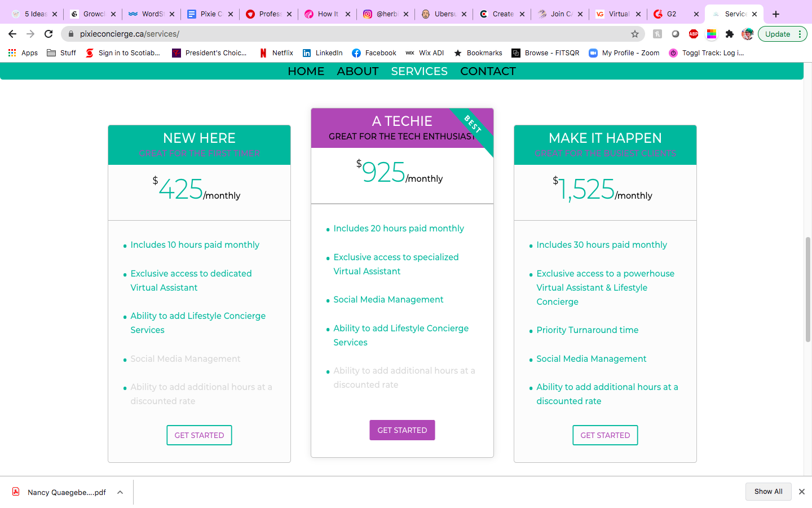812x508 pixels.
Task: Click the rainbow color grid extension
Action: point(712,34)
